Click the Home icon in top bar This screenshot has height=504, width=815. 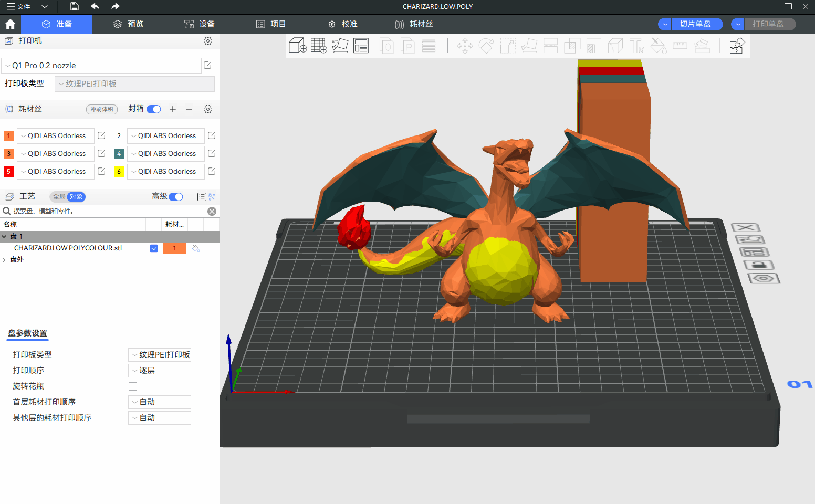point(10,24)
